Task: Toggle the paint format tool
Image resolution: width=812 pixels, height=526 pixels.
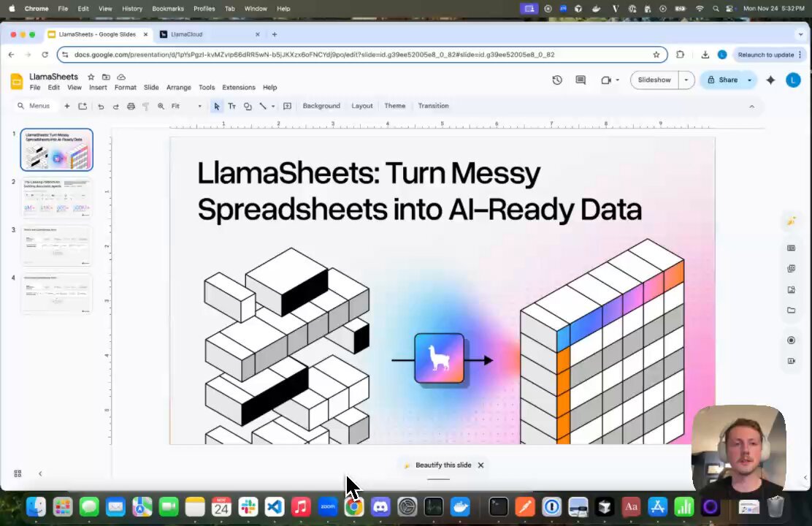Action: tap(146, 106)
